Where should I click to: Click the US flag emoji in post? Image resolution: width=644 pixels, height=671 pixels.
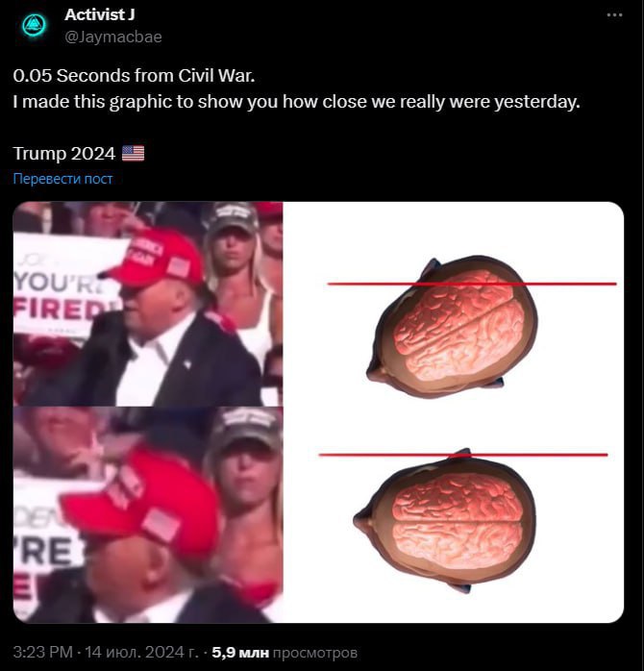click(133, 153)
